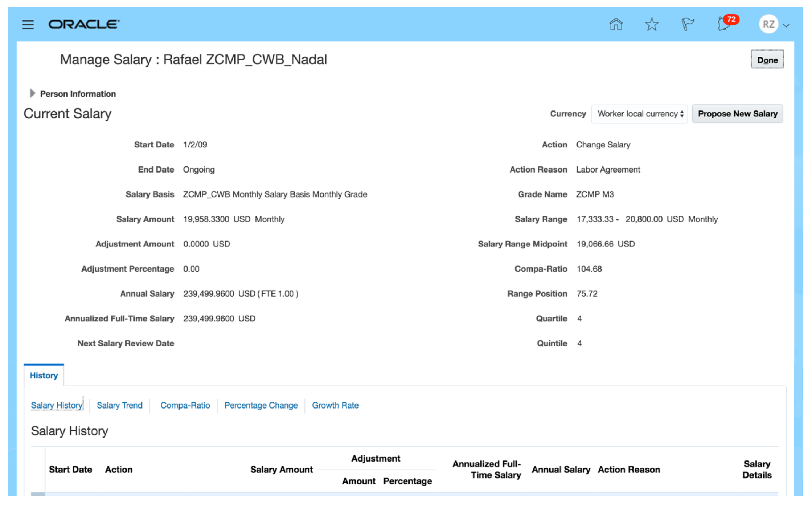The height and width of the screenshot is (509, 812).
Task: Select the End Date value Ongoing
Action: 199,169
